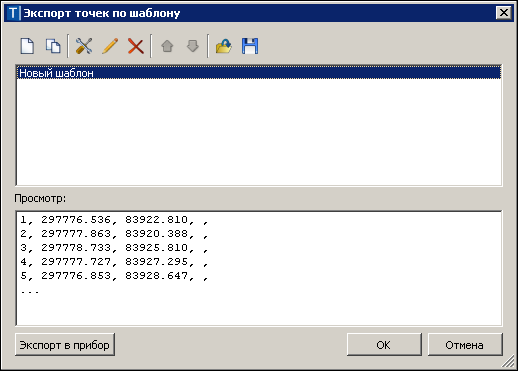Screen dimensions: 518x371
Task: Cancel using the "Отмена" button
Action: coord(465,345)
